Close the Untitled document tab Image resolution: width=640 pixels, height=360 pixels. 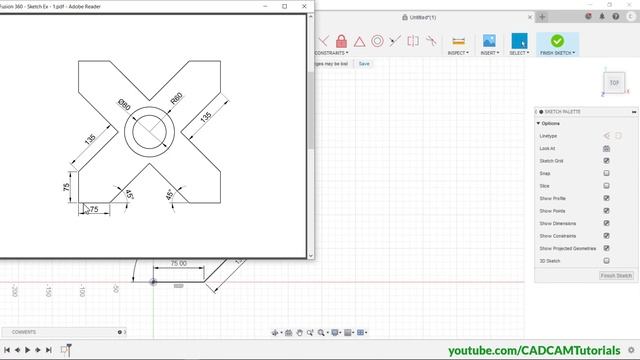[530, 17]
